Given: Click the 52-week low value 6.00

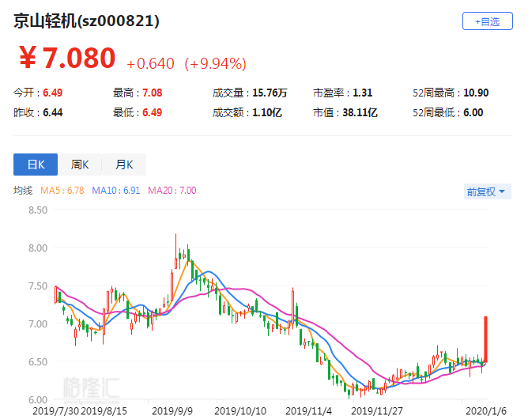Looking at the screenshot, I should pyautogui.click(x=473, y=112).
